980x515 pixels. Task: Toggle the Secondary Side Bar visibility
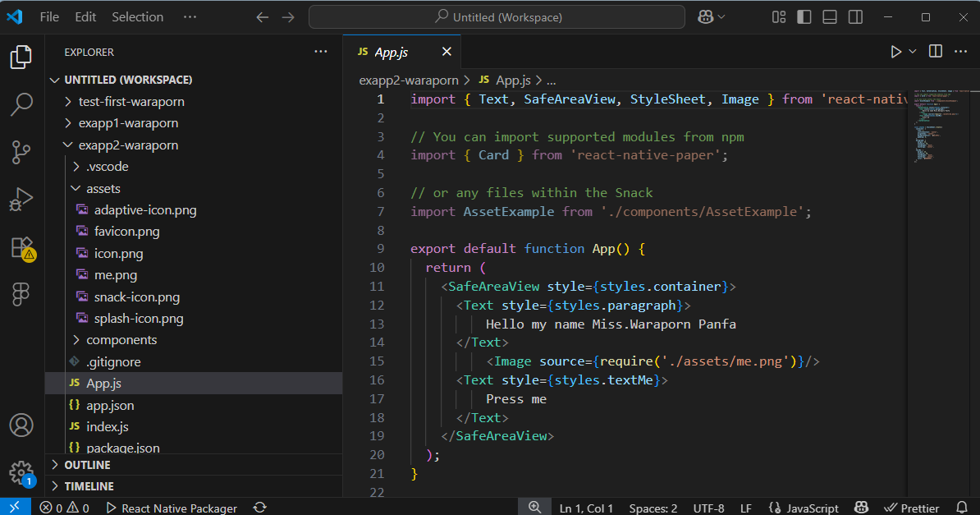tap(855, 17)
